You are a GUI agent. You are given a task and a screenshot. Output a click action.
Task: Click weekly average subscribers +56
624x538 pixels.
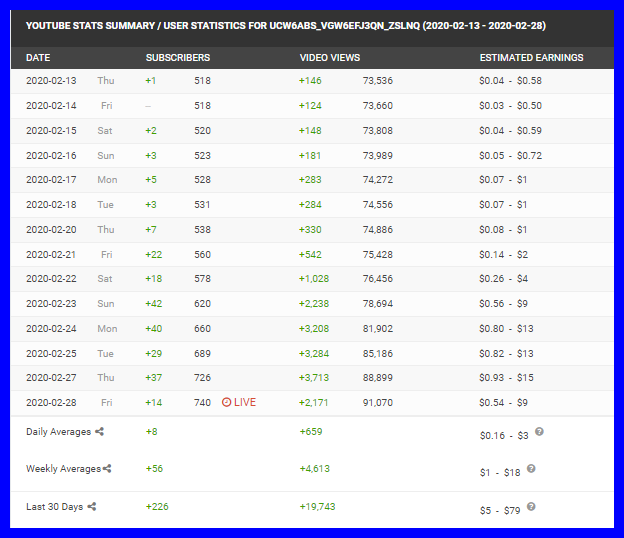(x=154, y=469)
